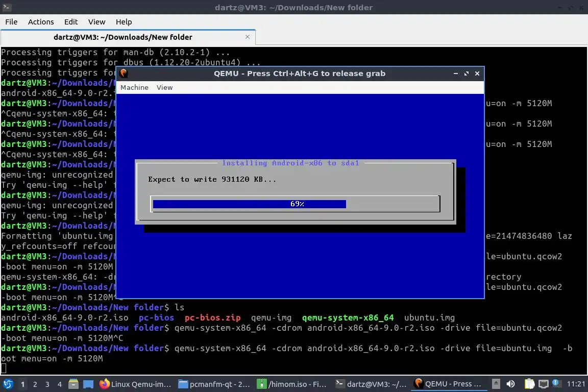Switch to workspace 1

23,384
